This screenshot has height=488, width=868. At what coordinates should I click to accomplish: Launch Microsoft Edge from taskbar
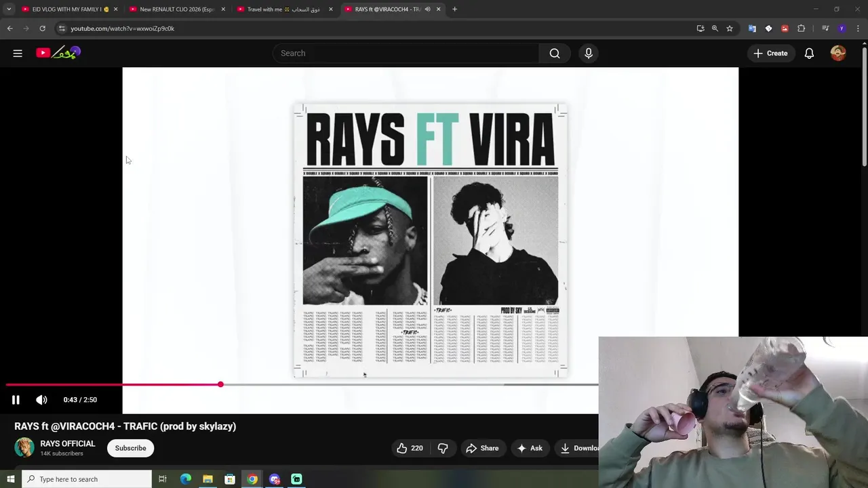[x=185, y=479]
